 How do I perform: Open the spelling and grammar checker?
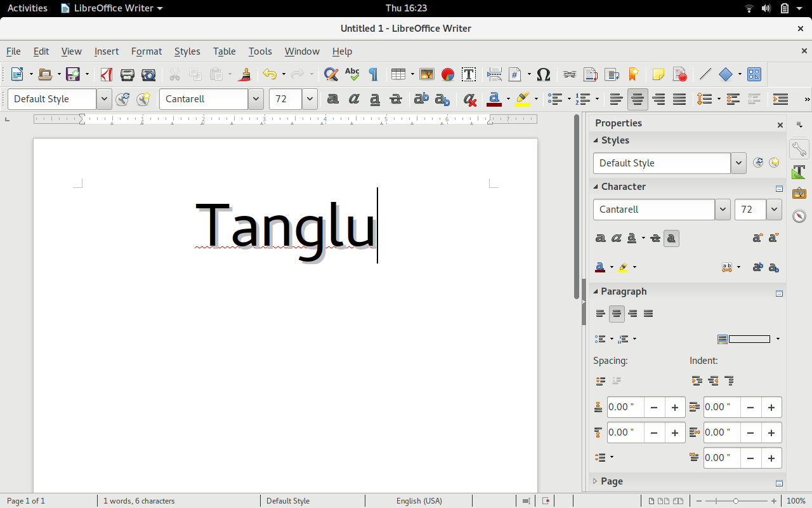(352, 74)
